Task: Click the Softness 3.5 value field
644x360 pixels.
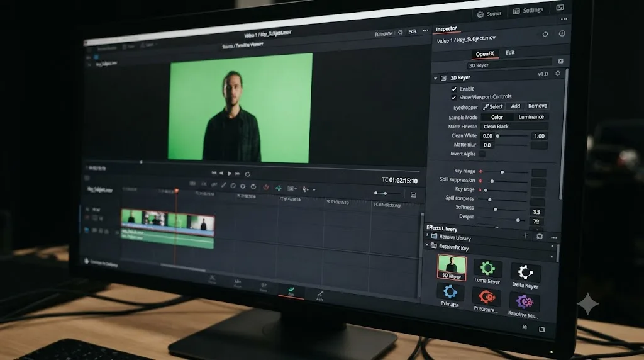Action: click(537, 212)
